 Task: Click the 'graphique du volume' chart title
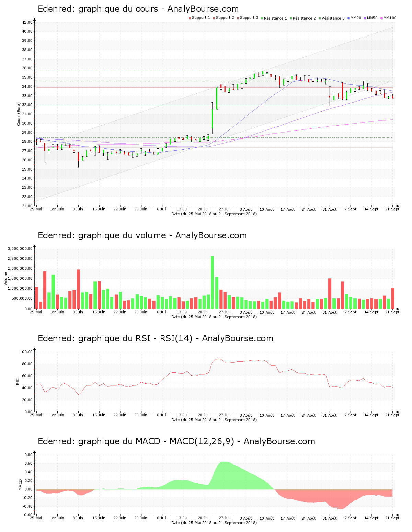click(142, 235)
